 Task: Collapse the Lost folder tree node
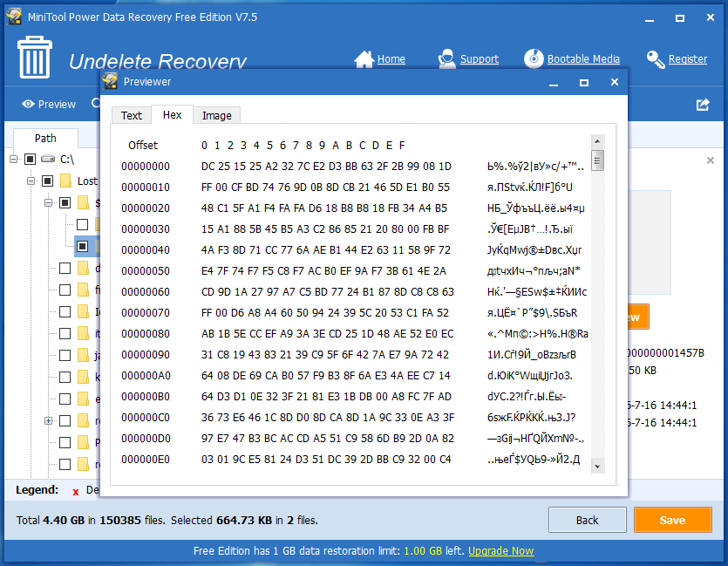(31, 181)
